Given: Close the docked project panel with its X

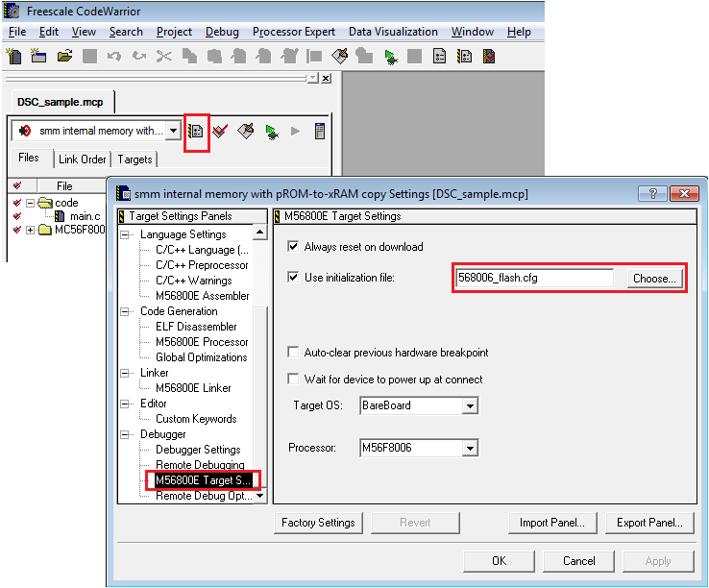Looking at the screenshot, I should coord(326,78).
